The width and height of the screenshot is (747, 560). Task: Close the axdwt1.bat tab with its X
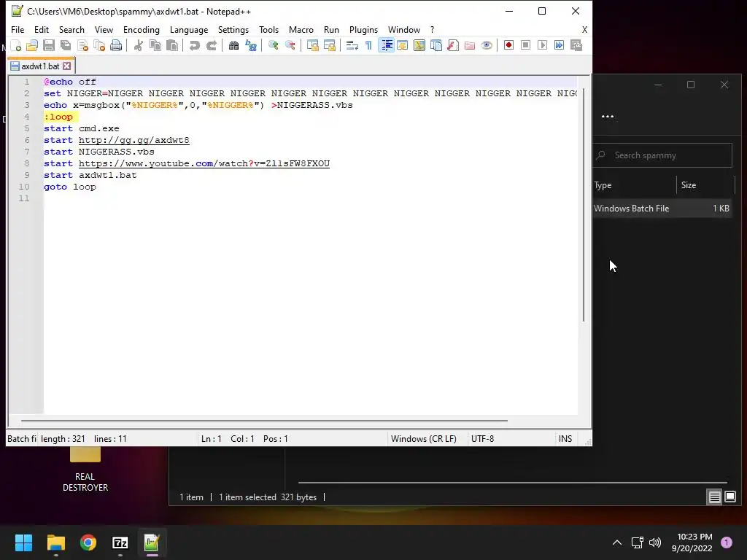pyautogui.click(x=66, y=66)
